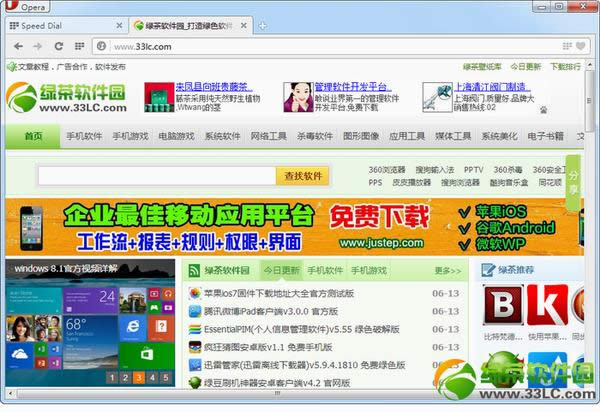
Task: Open 上海清江阀门制造 ad link
Action: click(492, 86)
